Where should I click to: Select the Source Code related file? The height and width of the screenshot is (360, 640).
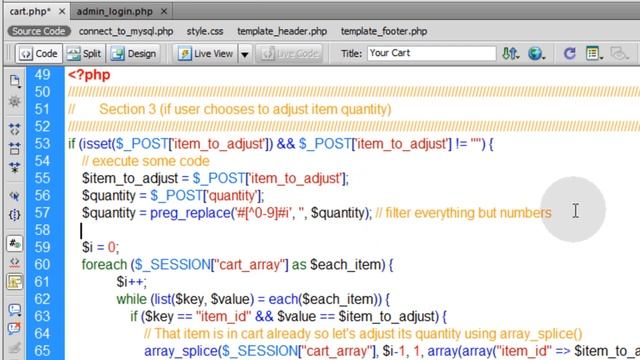tap(38, 31)
